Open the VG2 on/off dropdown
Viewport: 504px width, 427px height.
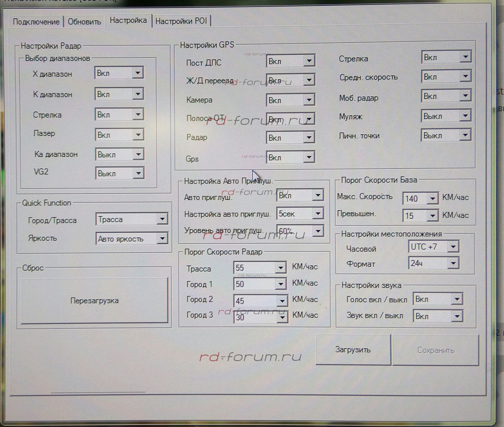click(138, 173)
